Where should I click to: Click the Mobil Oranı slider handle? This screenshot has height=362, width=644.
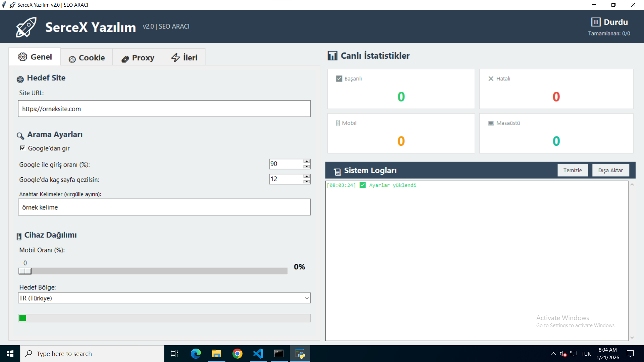25,271
